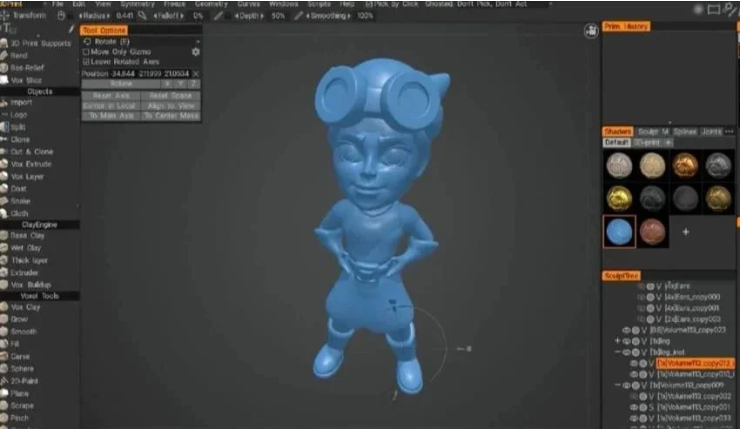Uncheck the Leave Rotated Axes option

pos(85,62)
